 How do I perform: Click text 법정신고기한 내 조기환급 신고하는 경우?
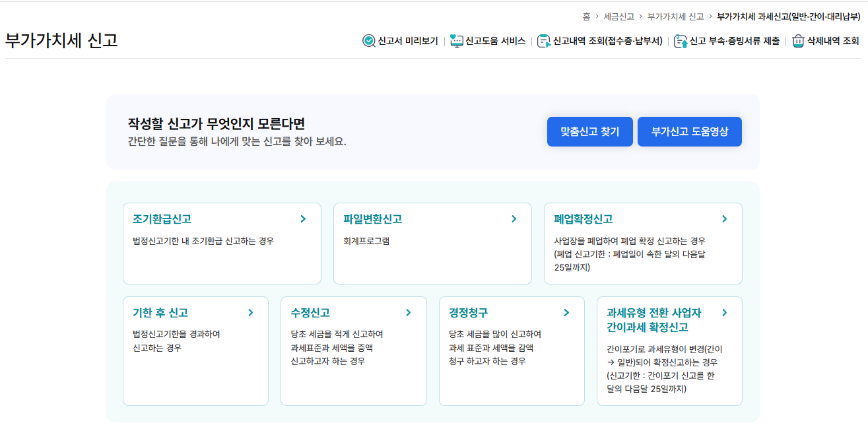point(203,241)
